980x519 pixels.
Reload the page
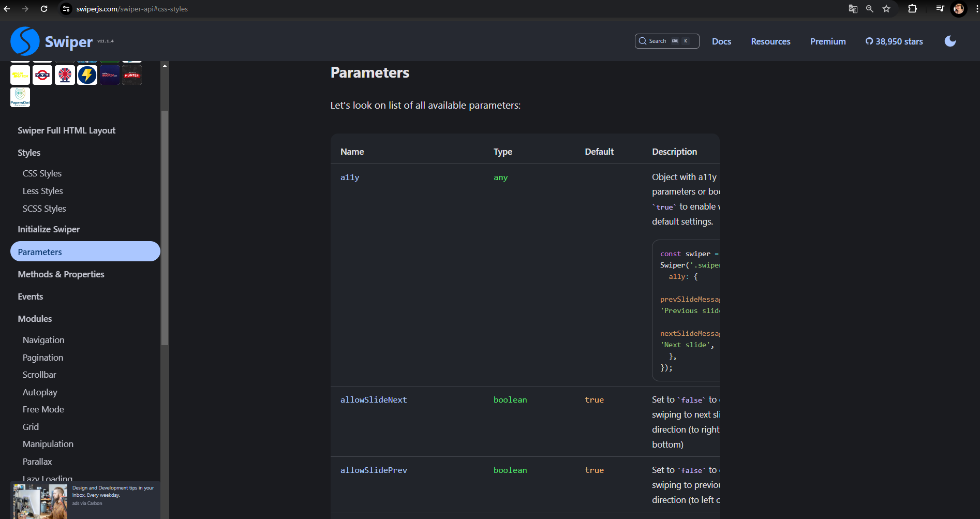pyautogui.click(x=44, y=9)
